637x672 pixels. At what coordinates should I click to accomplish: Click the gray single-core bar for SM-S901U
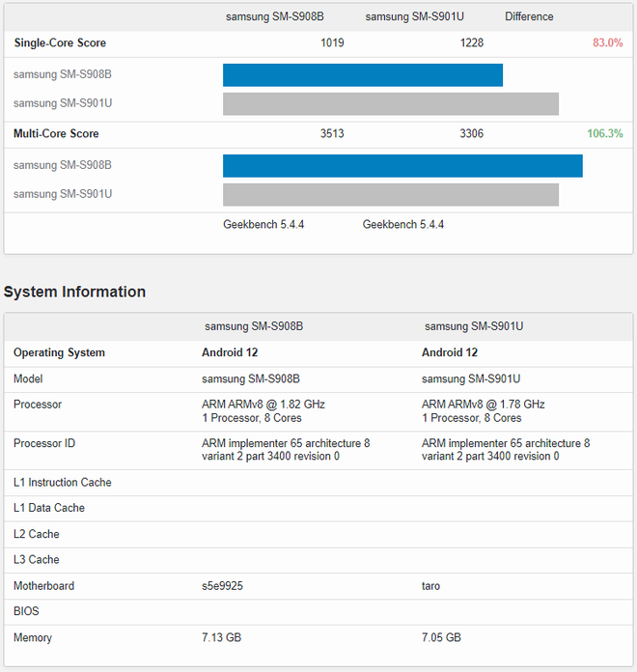coord(391,104)
